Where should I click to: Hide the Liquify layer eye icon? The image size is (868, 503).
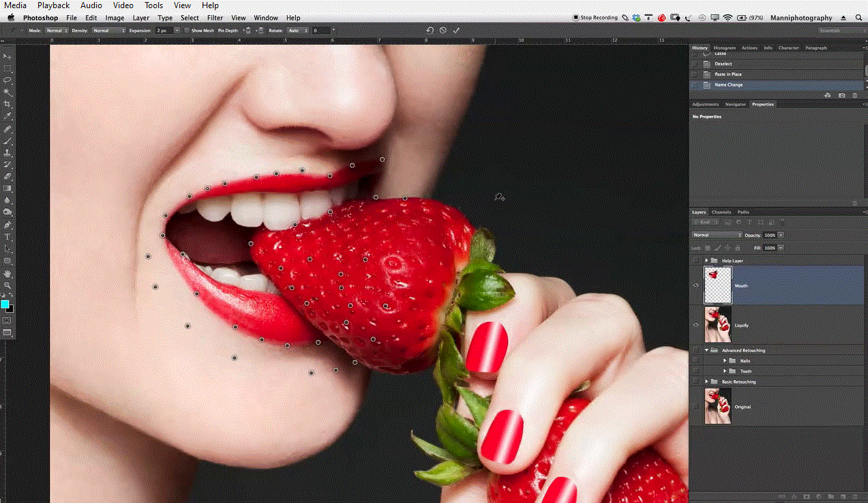[696, 324]
